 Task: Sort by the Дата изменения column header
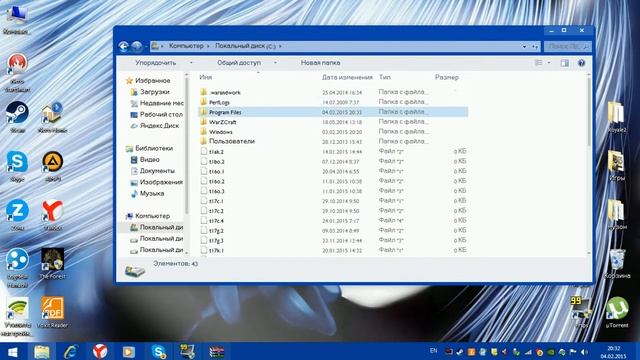point(347,77)
